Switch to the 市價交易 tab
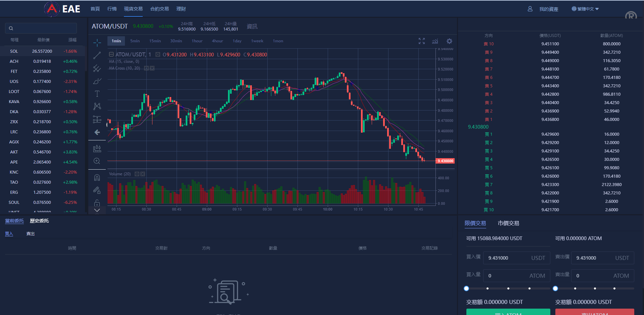644x315 pixels. pyautogui.click(x=508, y=223)
